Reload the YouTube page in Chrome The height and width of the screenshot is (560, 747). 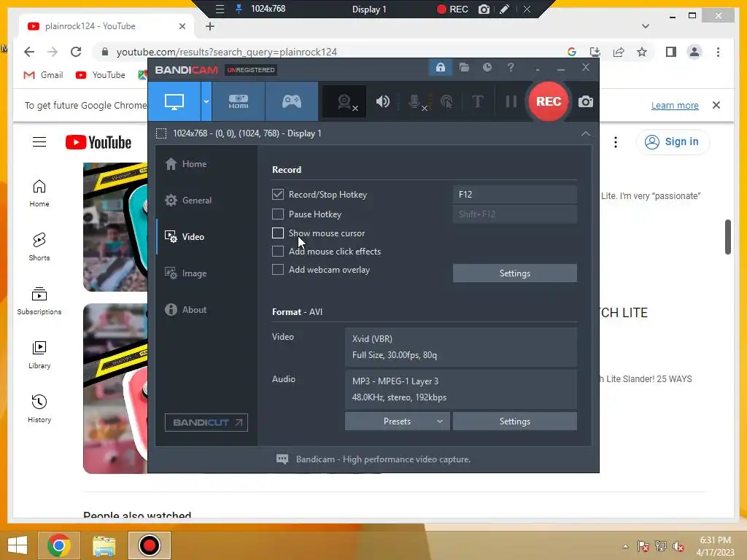(x=76, y=52)
